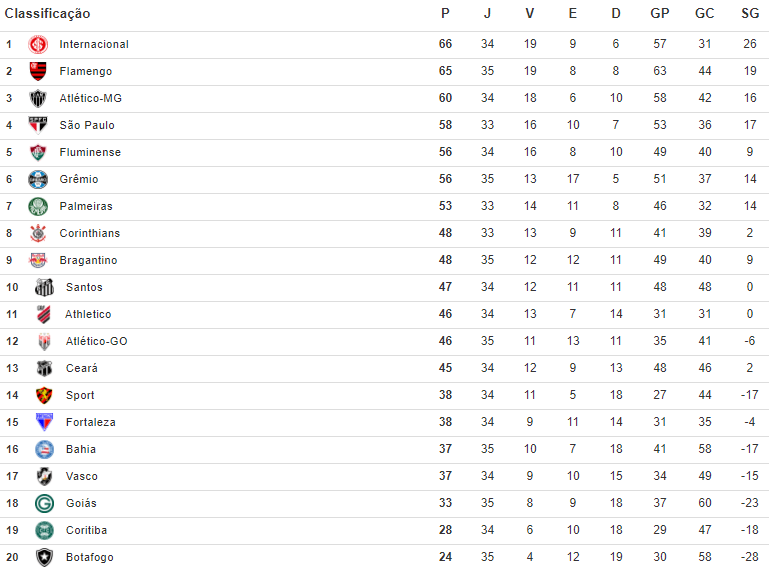The height and width of the screenshot is (573, 769).
Task: Click the Corinthians club crest
Action: pos(38,234)
